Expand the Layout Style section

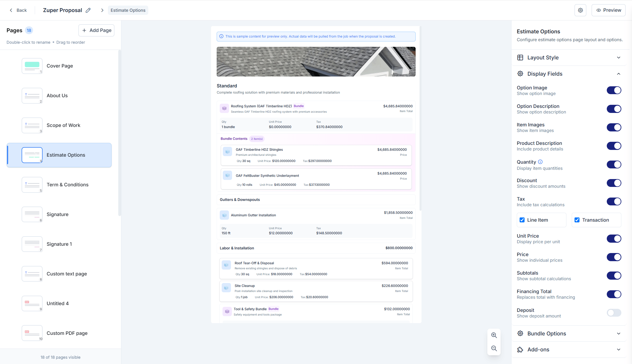click(x=569, y=57)
